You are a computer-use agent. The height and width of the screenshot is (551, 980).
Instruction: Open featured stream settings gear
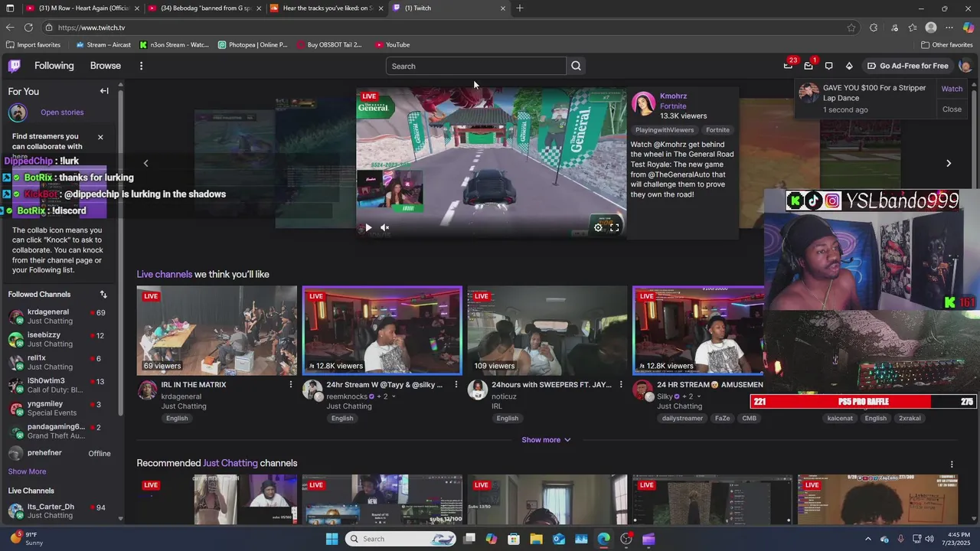pos(598,227)
